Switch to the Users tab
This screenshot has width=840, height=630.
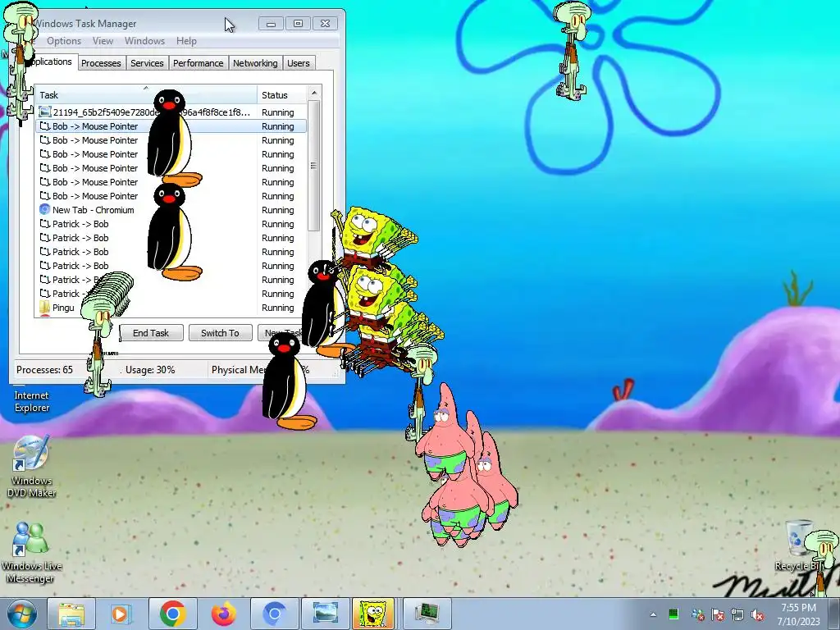(298, 63)
